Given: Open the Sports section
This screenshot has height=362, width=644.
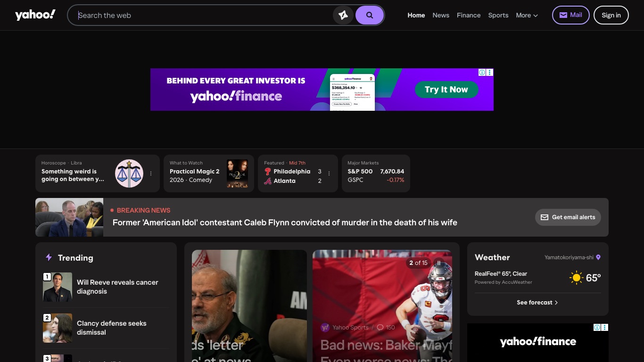Looking at the screenshot, I should pyautogui.click(x=498, y=15).
